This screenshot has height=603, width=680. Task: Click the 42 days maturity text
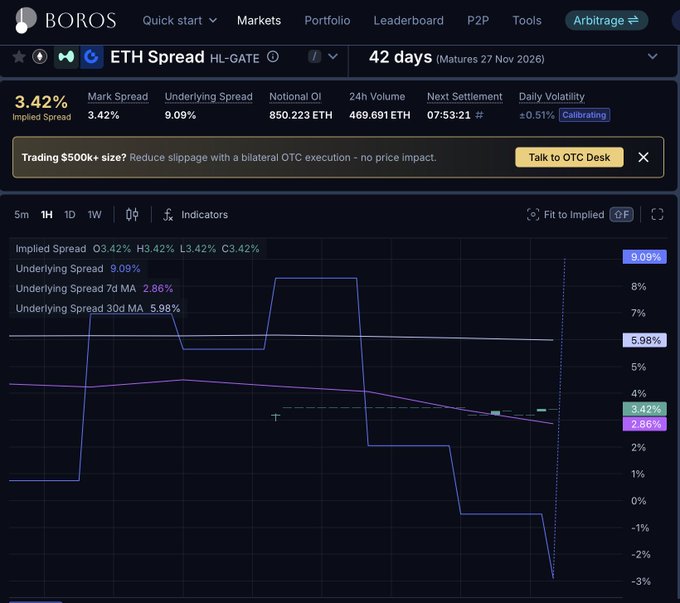[x=400, y=57]
